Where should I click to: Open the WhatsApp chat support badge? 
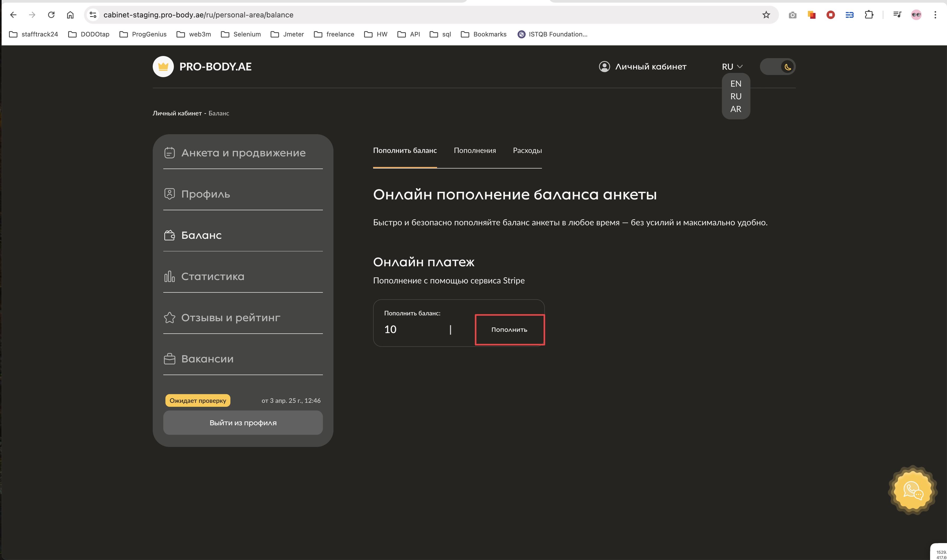point(912,490)
